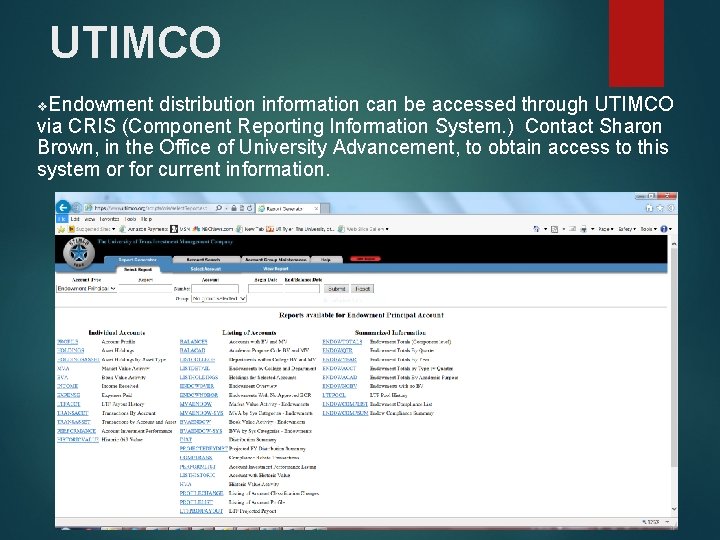
Task: Expand the dropdown arrow beside command bar Home
Action: [x=545, y=229]
